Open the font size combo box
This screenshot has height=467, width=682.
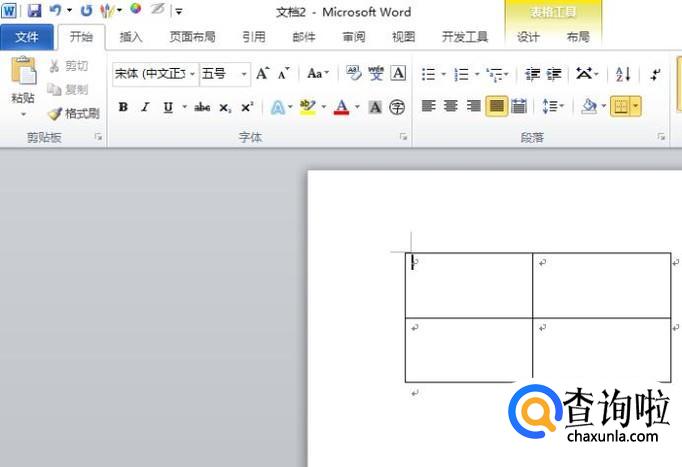(224, 74)
